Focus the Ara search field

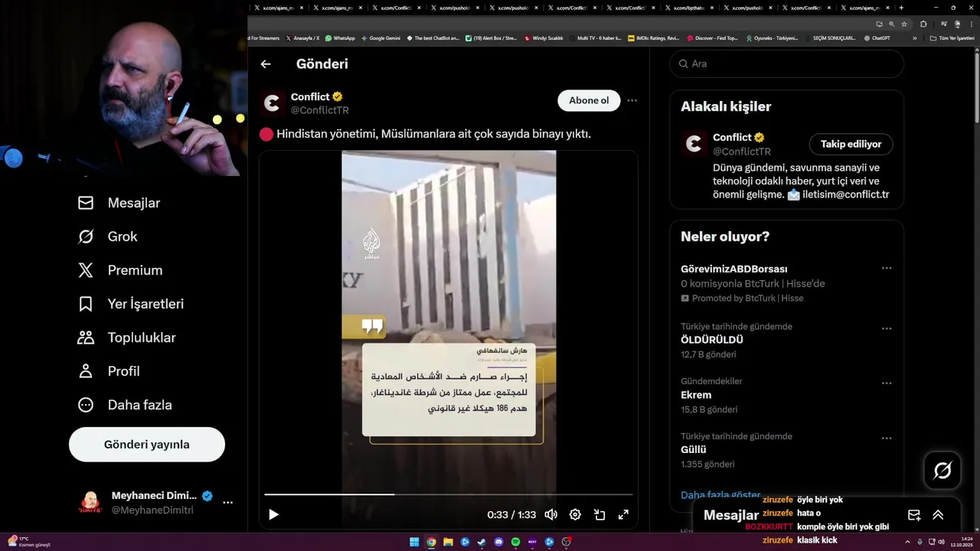pyautogui.click(x=786, y=64)
